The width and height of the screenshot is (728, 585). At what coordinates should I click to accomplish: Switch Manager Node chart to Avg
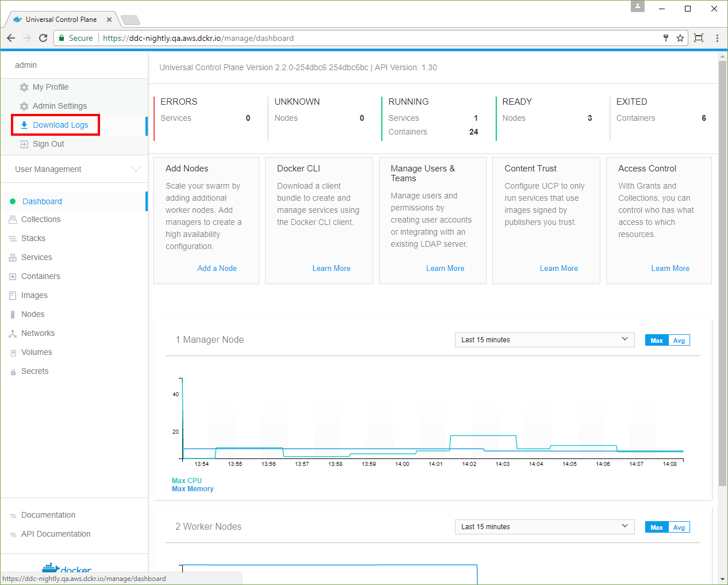[679, 341]
